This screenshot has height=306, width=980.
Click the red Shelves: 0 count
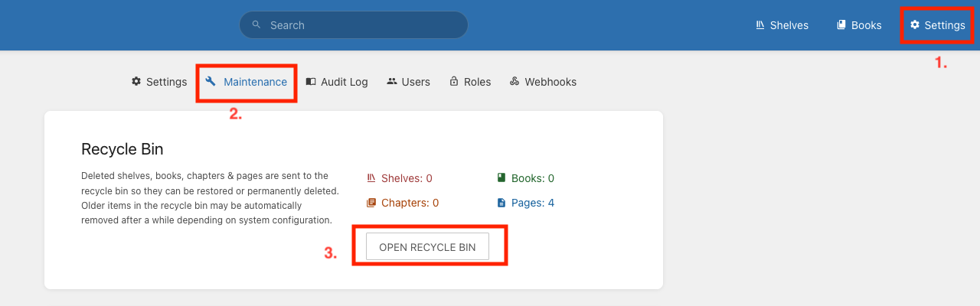[x=407, y=178]
